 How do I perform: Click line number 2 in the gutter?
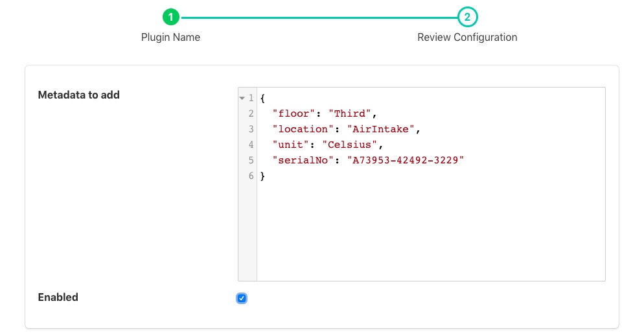tap(251, 113)
